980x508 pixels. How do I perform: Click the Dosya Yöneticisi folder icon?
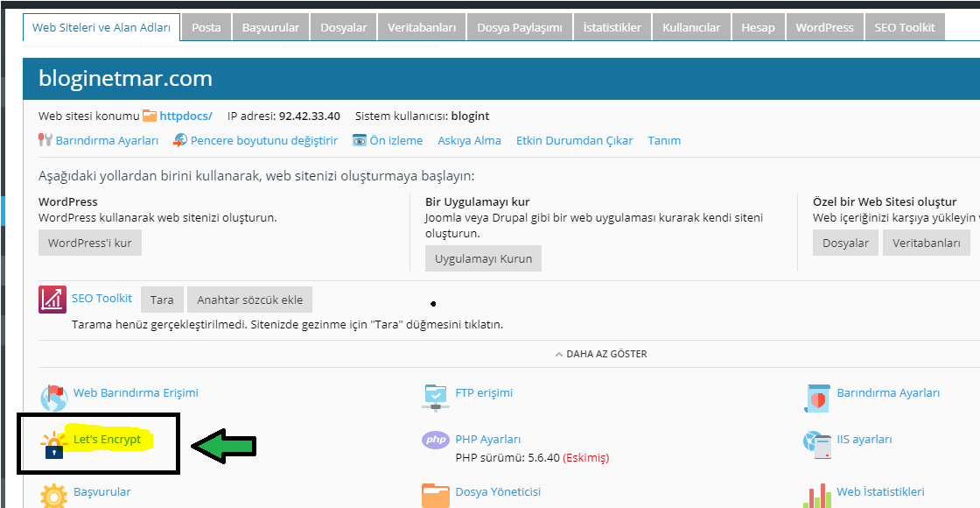click(x=436, y=496)
